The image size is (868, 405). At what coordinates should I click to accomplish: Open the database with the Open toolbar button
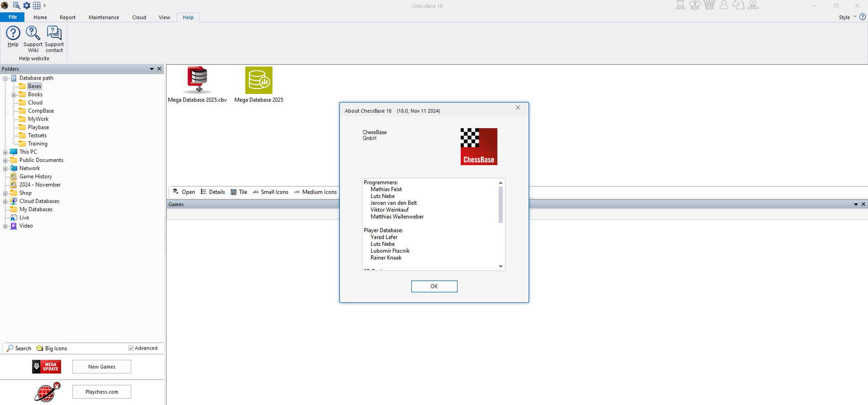click(x=184, y=192)
